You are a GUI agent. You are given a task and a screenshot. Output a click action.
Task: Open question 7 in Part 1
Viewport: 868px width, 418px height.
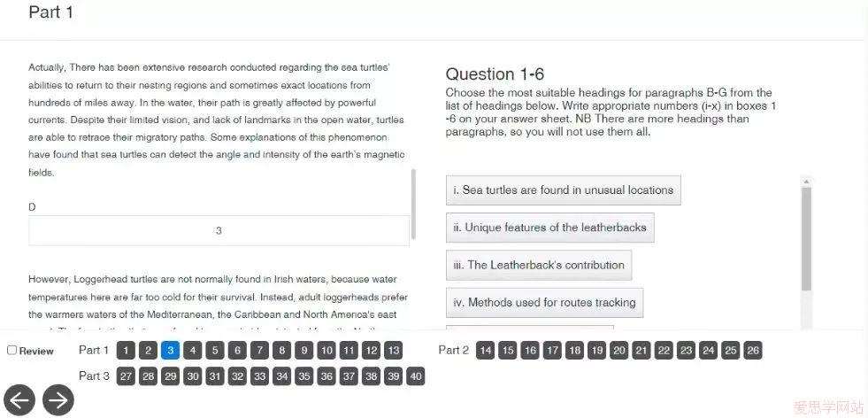[259, 351]
